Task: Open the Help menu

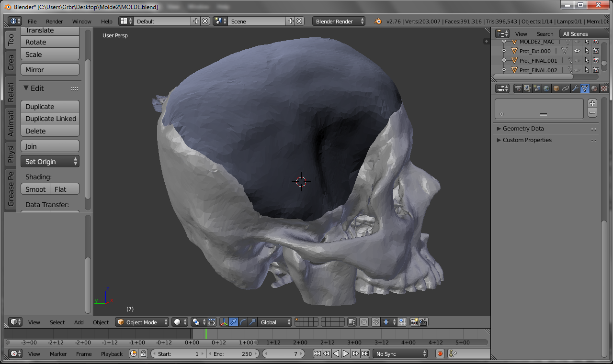Action: [x=107, y=22]
